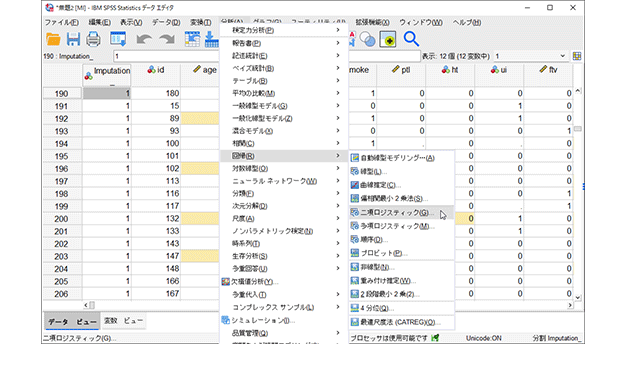Click the ftv column header

click(548, 75)
